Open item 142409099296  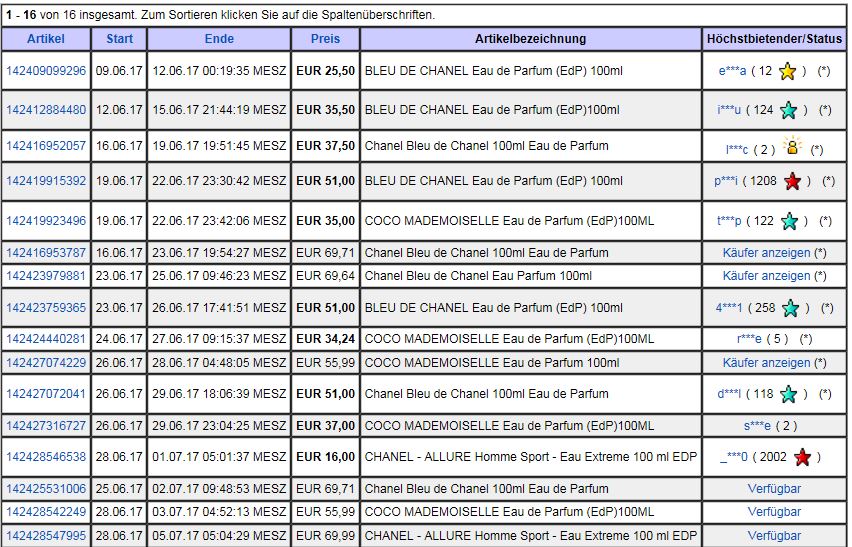tap(46, 71)
